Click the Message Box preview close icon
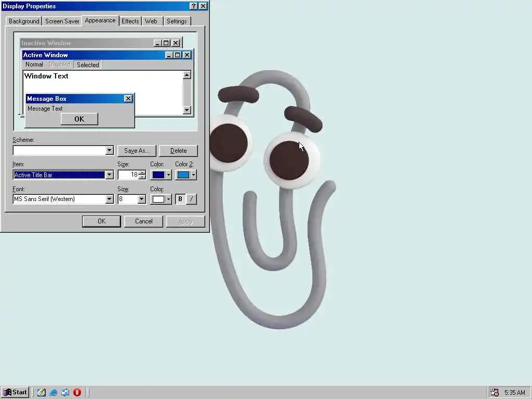 click(x=128, y=98)
